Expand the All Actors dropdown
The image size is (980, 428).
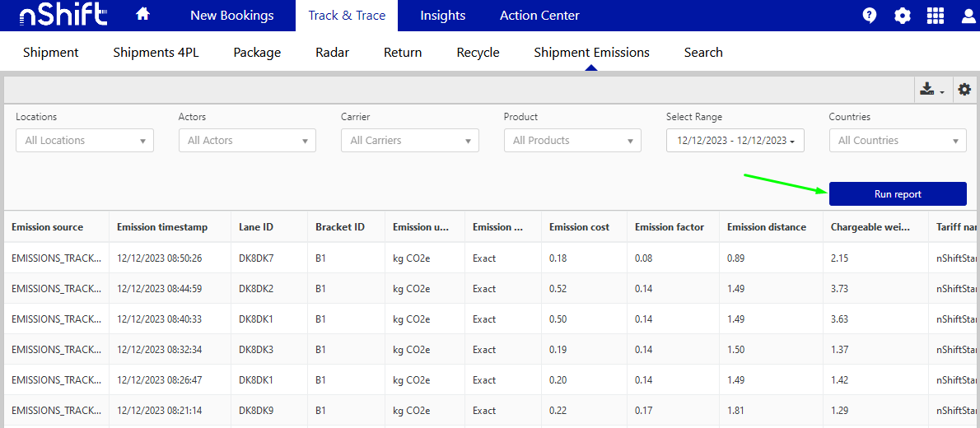point(247,141)
